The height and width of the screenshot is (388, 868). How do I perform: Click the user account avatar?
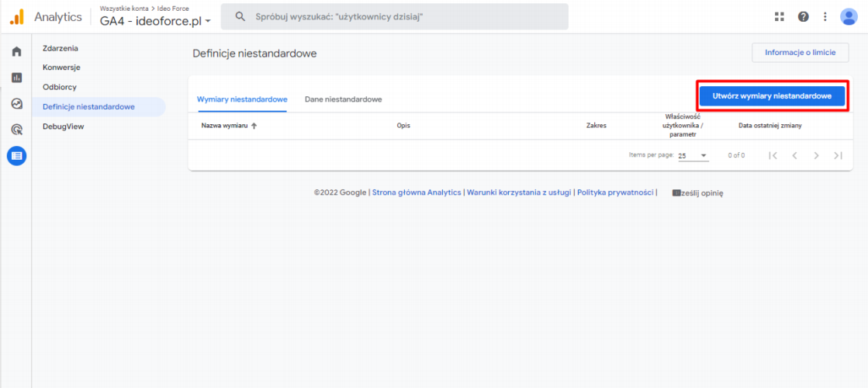point(849,16)
